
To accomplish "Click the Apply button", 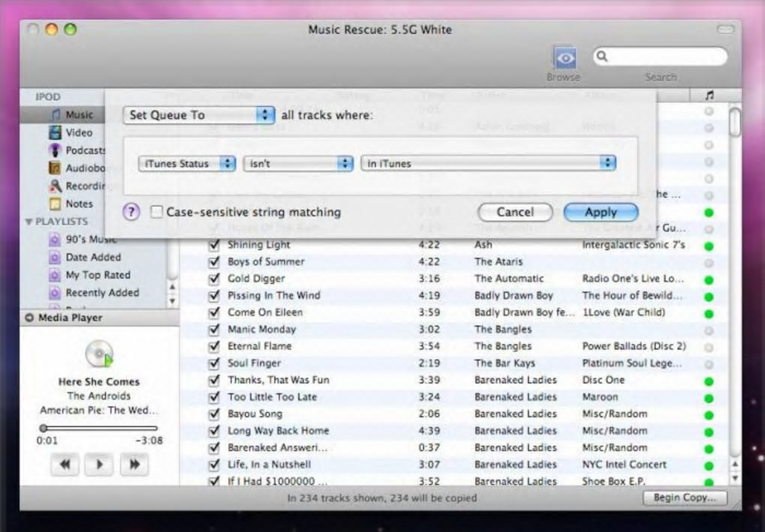I will 601,212.
